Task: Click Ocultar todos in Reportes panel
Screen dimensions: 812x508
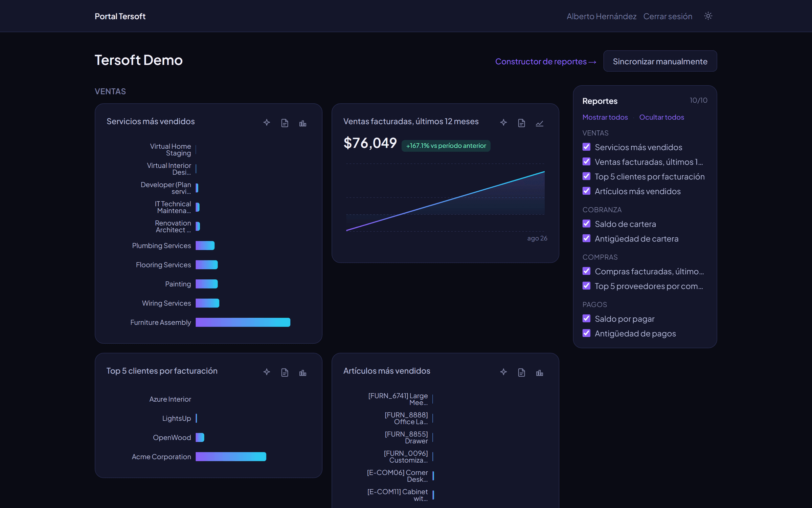Action: (x=661, y=117)
